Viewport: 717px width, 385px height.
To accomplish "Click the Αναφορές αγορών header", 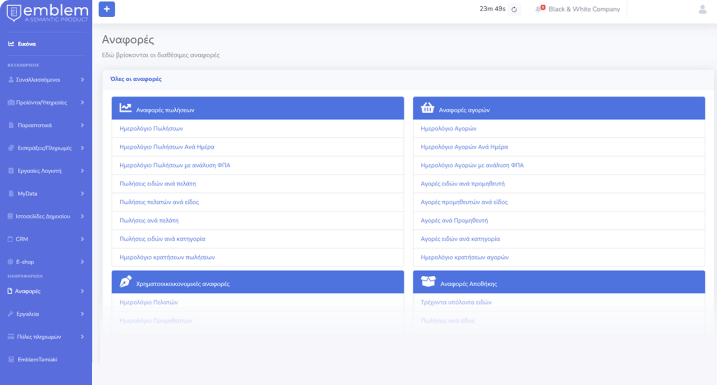I will coord(559,108).
